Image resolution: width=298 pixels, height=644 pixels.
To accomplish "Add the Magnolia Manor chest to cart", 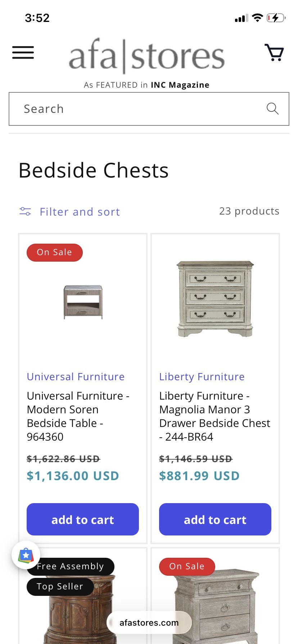I will tap(215, 519).
